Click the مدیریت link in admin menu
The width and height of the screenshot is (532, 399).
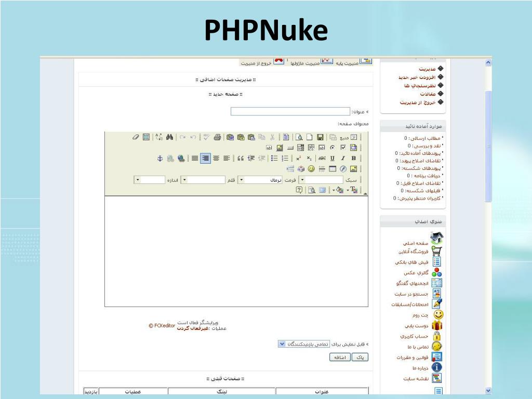coord(427,69)
